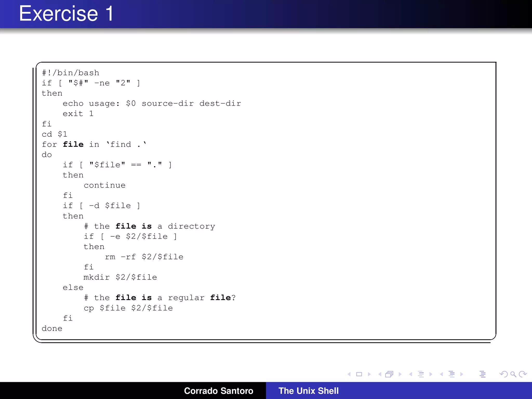Click the presentation outline lines icon
Image resolution: width=532 pixels, height=399 pixels.
click(482, 374)
